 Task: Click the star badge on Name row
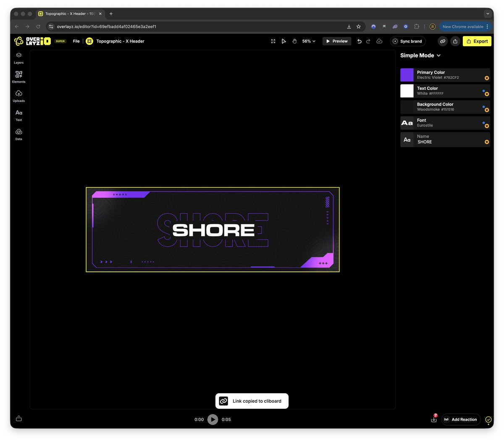pyautogui.click(x=487, y=142)
